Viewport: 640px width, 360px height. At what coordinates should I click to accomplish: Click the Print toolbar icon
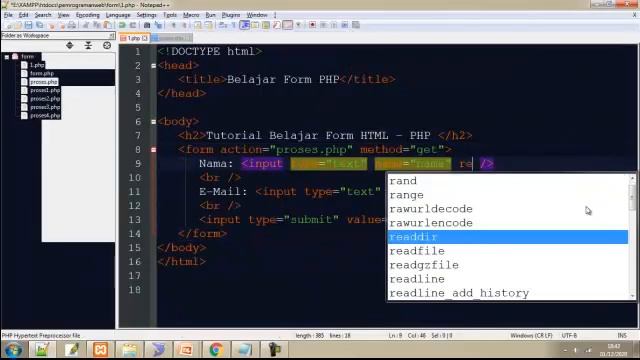point(71,25)
